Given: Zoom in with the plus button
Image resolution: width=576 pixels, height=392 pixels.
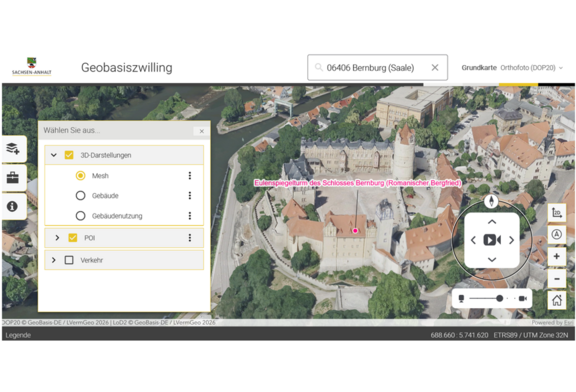Looking at the screenshot, I should (x=557, y=256).
